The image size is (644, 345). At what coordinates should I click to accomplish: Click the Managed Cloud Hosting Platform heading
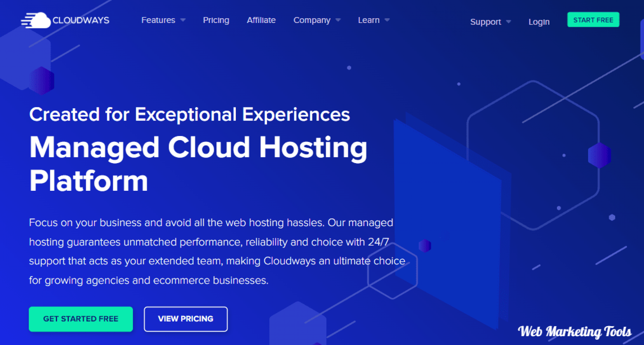[x=198, y=163]
